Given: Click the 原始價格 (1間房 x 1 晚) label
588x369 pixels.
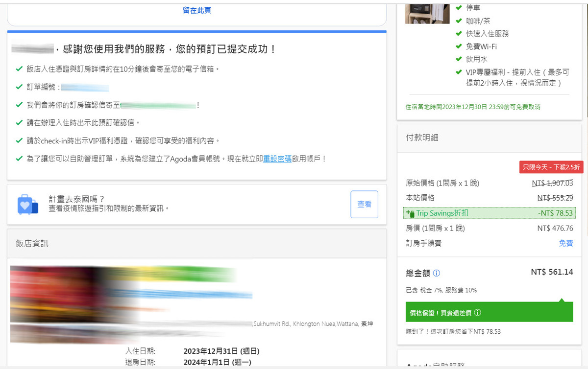Looking at the screenshot, I should click(442, 183).
